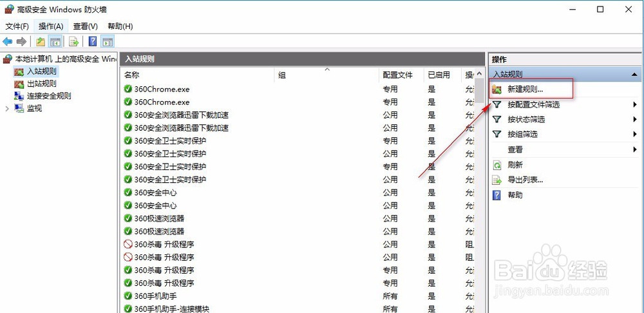Click the Up one level folder icon

tap(40, 41)
